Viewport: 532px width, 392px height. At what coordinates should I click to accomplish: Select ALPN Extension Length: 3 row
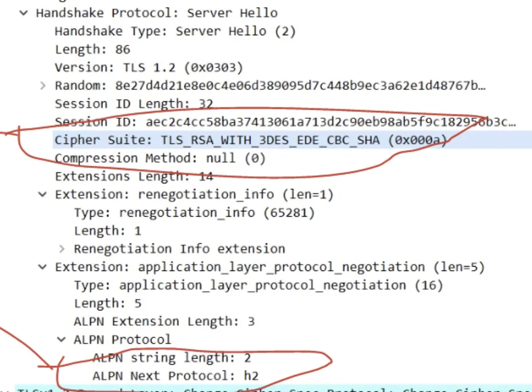pyautogui.click(x=164, y=321)
